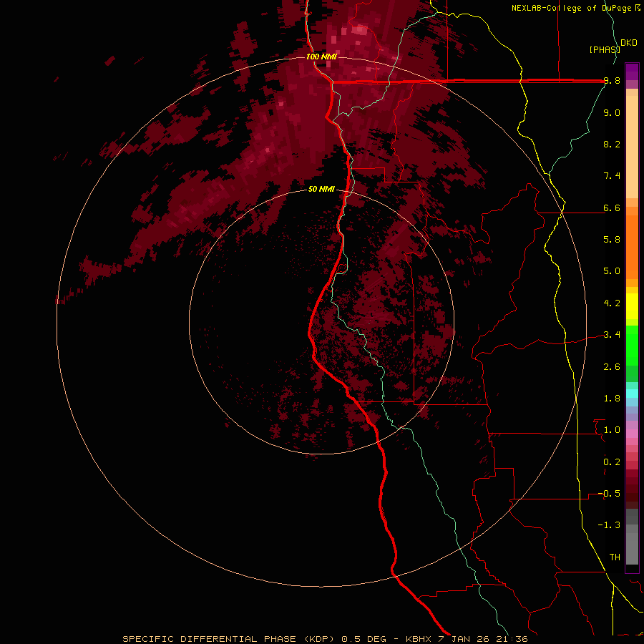
Task: Pick the bright green color bar band
Action: 632,345
